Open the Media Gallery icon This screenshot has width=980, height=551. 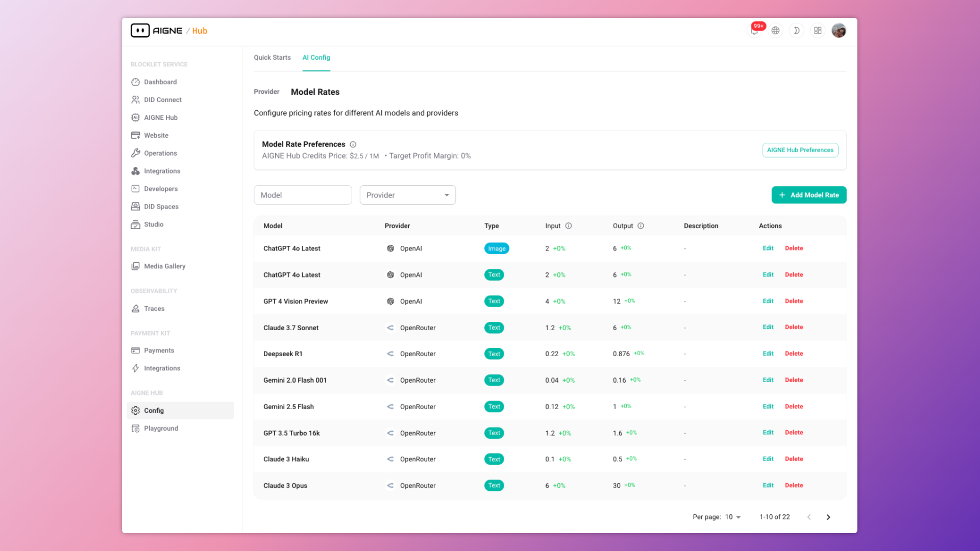[x=135, y=266]
